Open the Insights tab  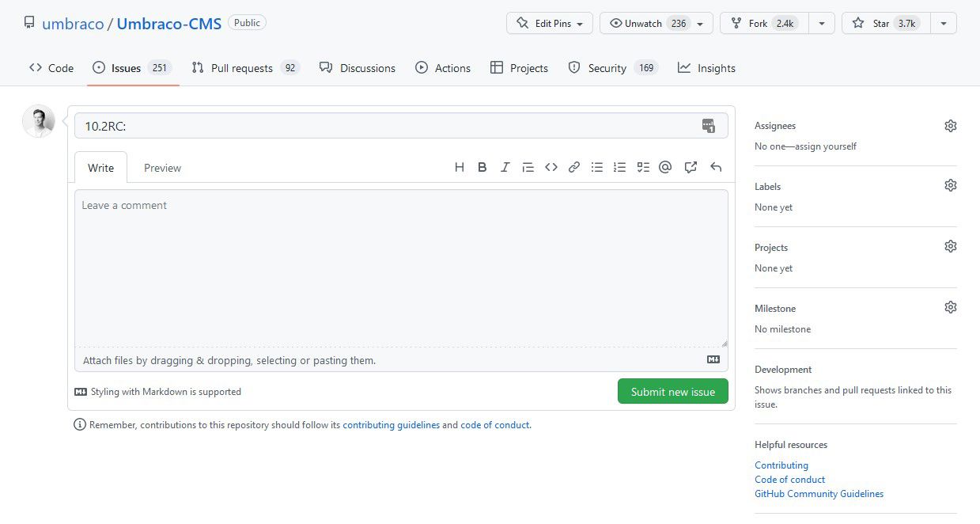click(706, 68)
